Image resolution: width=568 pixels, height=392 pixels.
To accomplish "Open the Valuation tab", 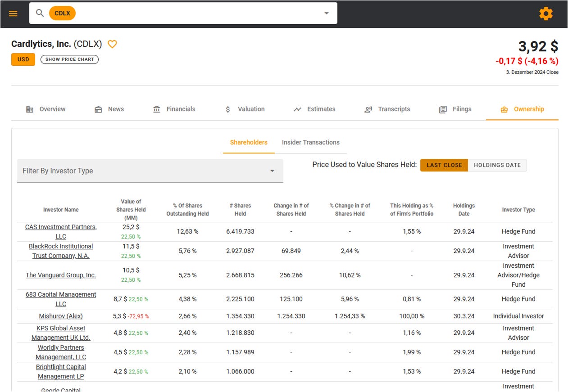I will pos(245,109).
